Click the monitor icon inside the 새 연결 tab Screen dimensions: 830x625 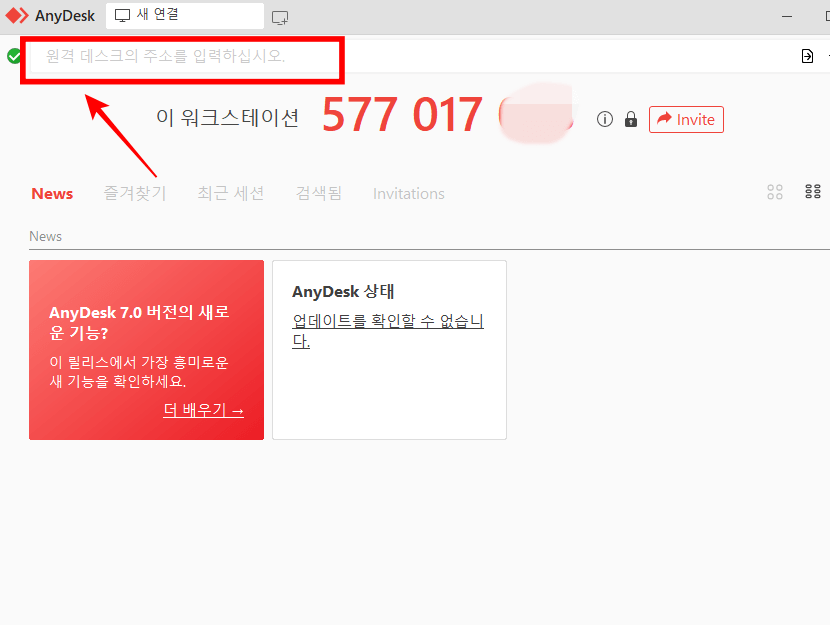click(x=122, y=15)
